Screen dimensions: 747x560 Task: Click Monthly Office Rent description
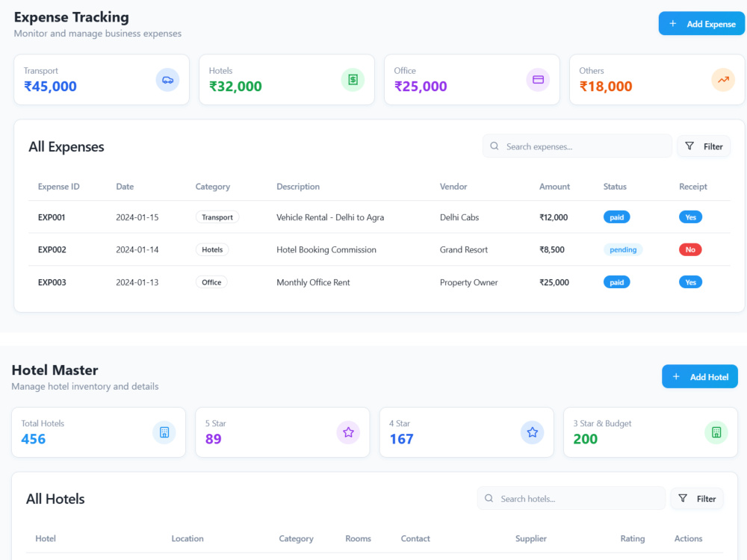pos(313,282)
